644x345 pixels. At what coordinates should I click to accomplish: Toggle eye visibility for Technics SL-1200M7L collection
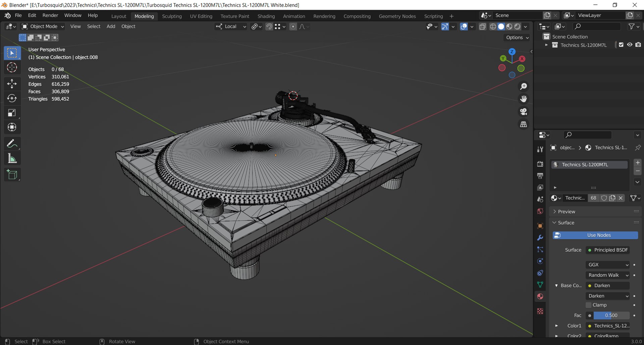coord(630,45)
